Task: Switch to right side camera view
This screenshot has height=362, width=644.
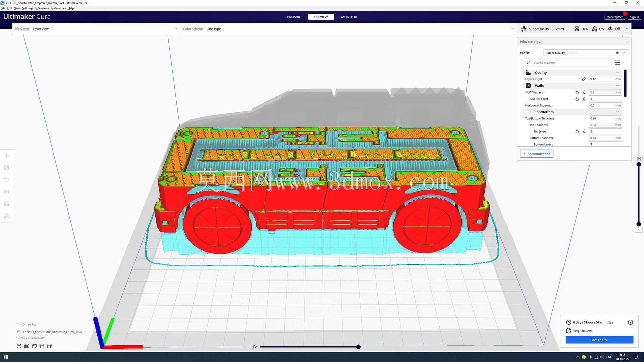Action: [x=49, y=346]
